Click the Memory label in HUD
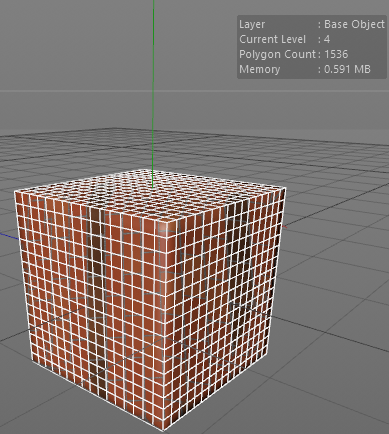 [x=259, y=69]
